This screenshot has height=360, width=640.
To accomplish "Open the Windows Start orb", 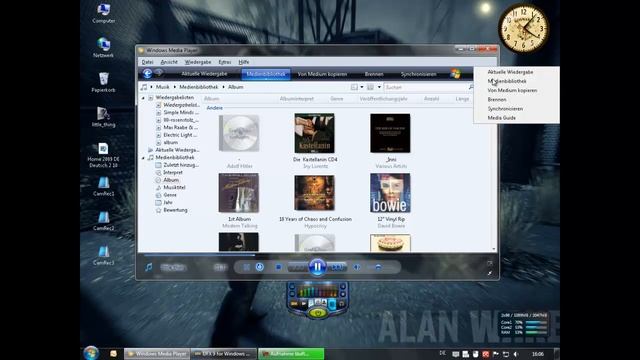I will 91,353.
